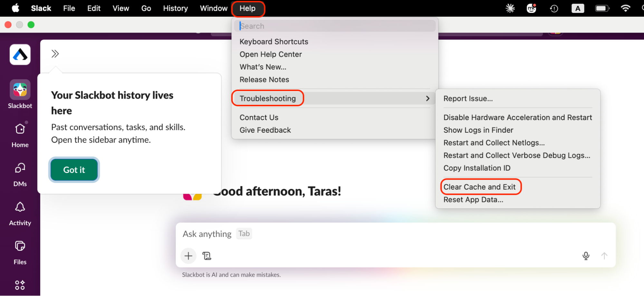Open the History menu
Screen dimensions: 644x296
tap(175, 8)
